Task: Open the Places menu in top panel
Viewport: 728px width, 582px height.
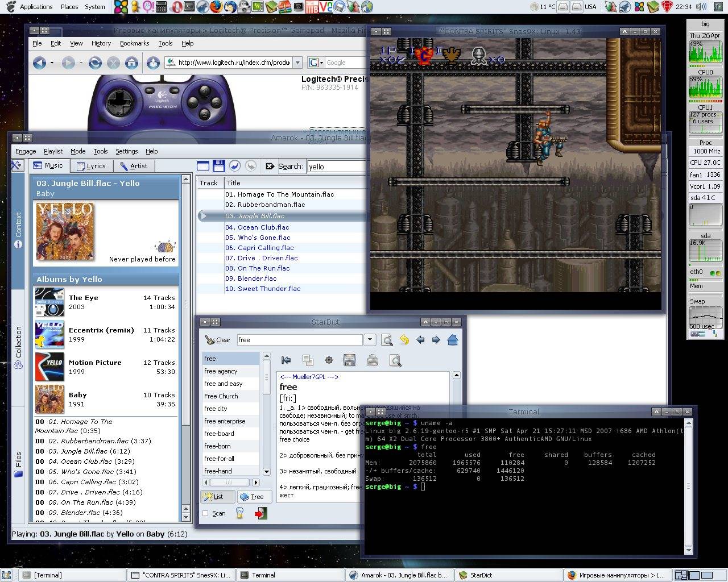Action: coord(69,7)
